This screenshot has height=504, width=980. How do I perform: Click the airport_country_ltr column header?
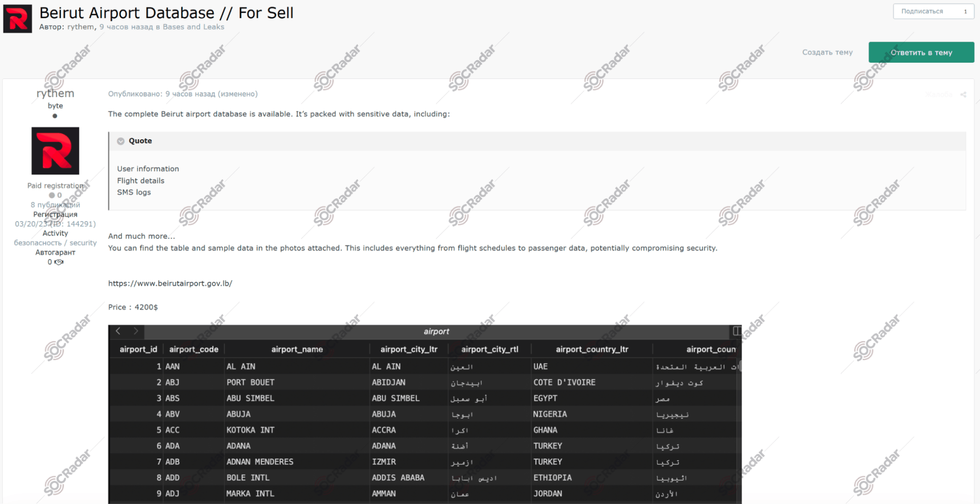(x=592, y=350)
